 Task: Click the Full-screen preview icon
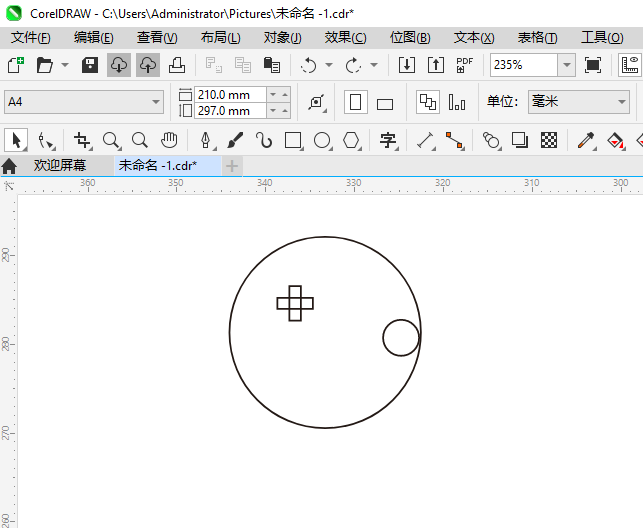[x=593, y=65]
